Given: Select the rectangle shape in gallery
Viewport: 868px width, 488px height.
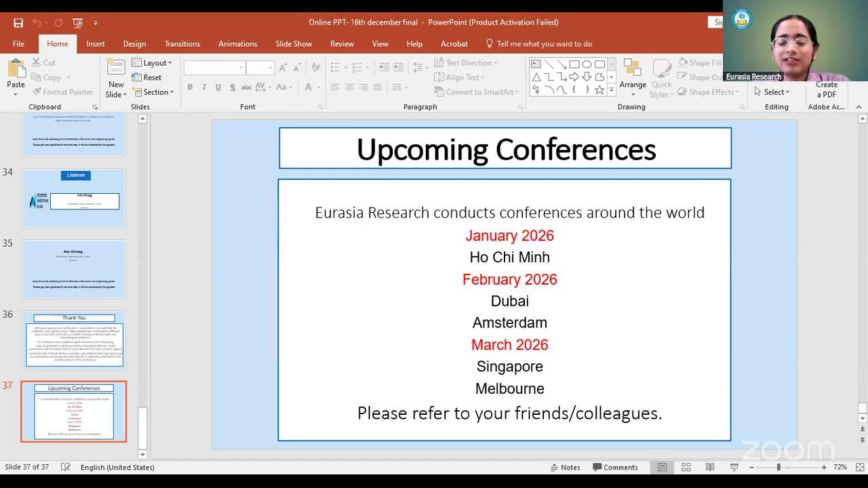Looking at the screenshot, I should [574, 64].
